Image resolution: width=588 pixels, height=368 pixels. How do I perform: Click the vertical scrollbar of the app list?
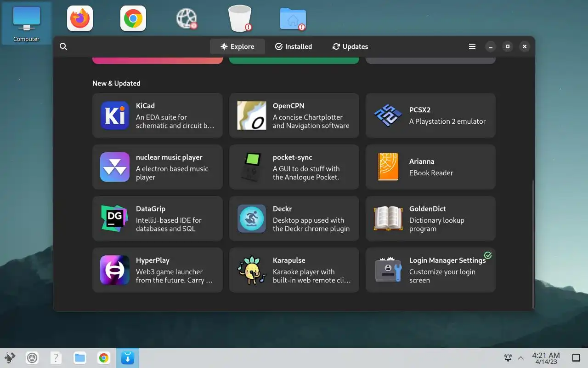pos(533,244)
